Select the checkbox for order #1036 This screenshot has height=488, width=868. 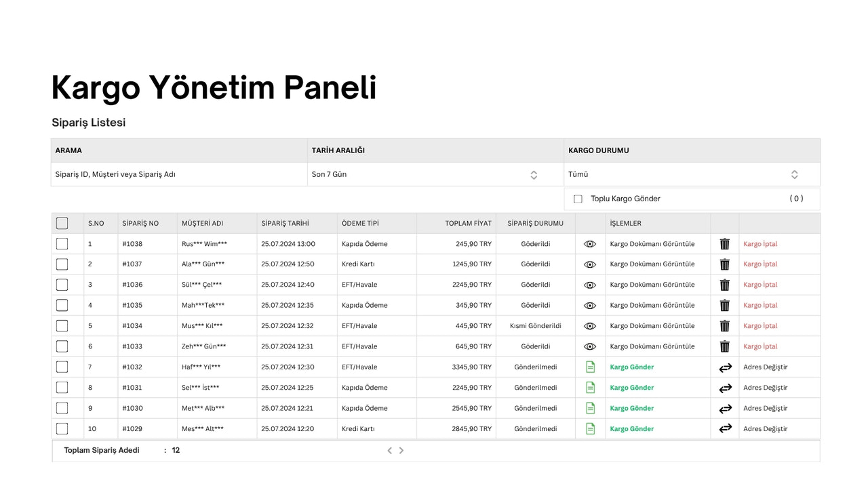point(62,285)
